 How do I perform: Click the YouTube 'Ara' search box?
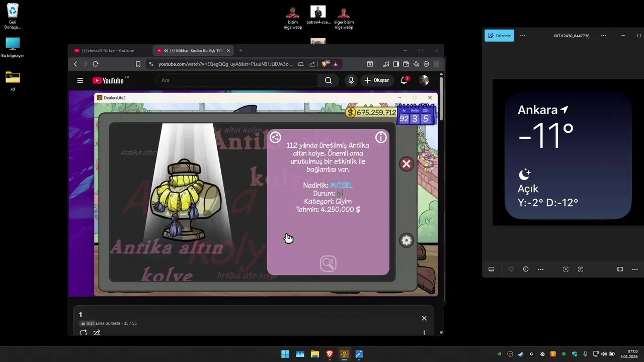236,80
